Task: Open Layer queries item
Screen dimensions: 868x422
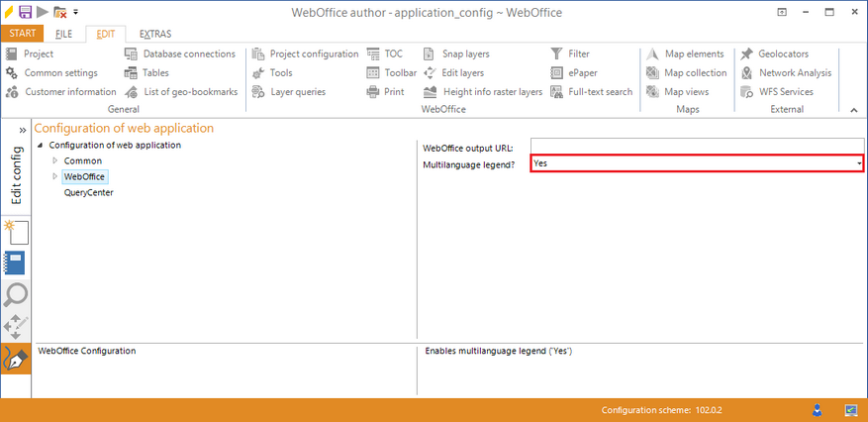Action: (288, 91)
